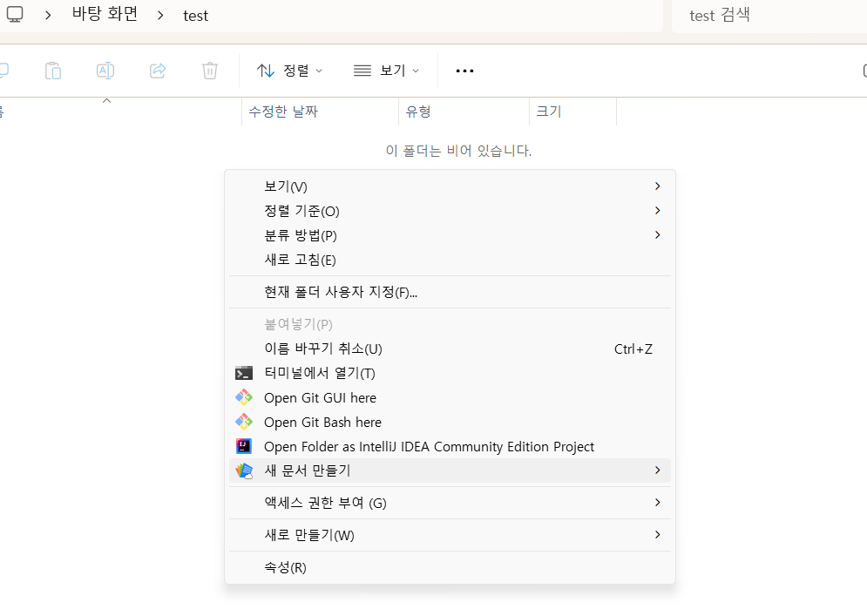Expand the 새로 만들기(W) submenu arrow
Screen dimensions: 867x616
click(657, 535)
